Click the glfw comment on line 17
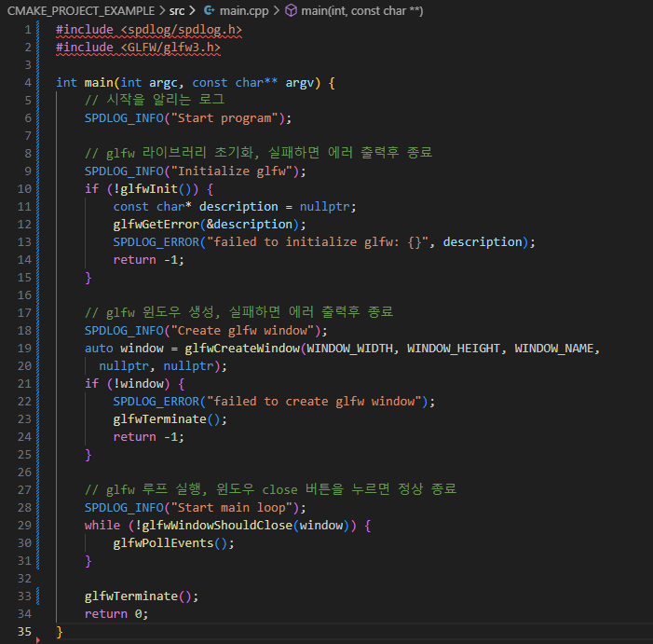This screenshot has width=653, height=644. (238, 312)
